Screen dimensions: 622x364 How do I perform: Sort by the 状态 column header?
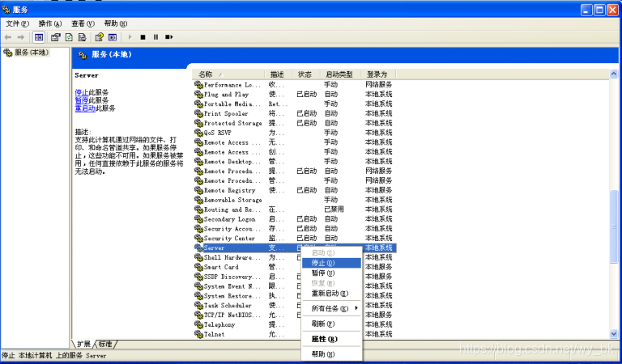306,74
